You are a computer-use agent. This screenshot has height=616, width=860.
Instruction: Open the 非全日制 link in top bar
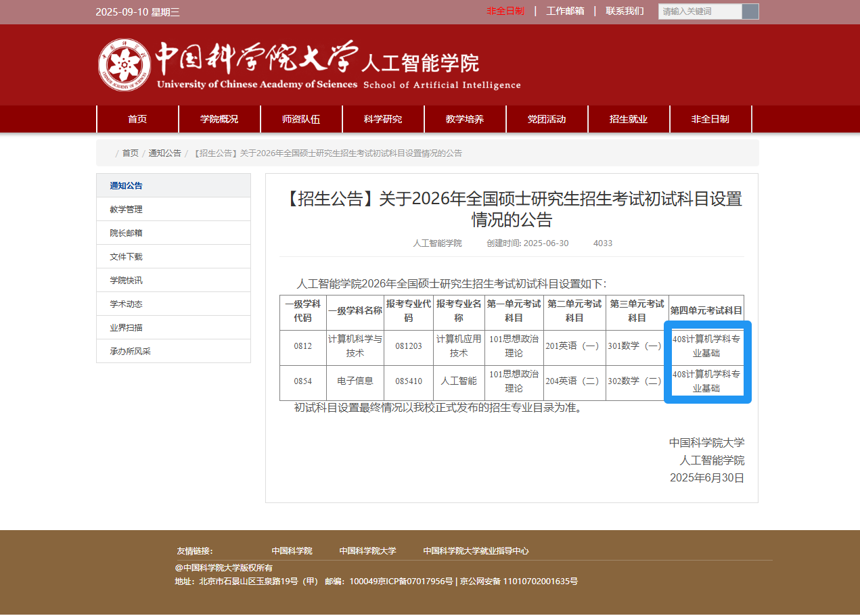click(505, 11)
